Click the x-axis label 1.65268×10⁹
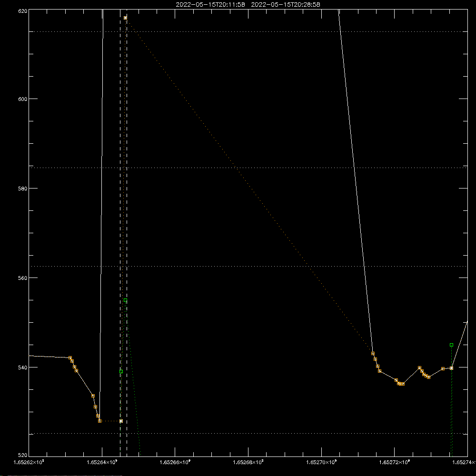476x476 pixels. 248,462
